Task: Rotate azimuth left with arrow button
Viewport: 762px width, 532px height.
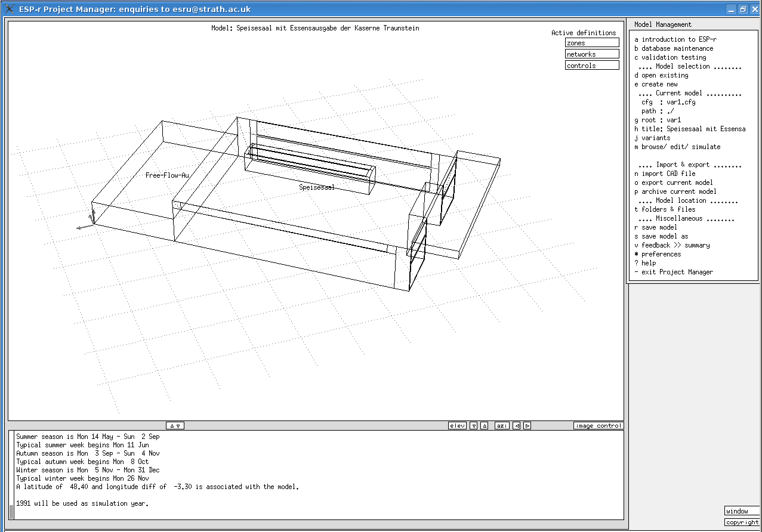Action: (x=517, y=426)
